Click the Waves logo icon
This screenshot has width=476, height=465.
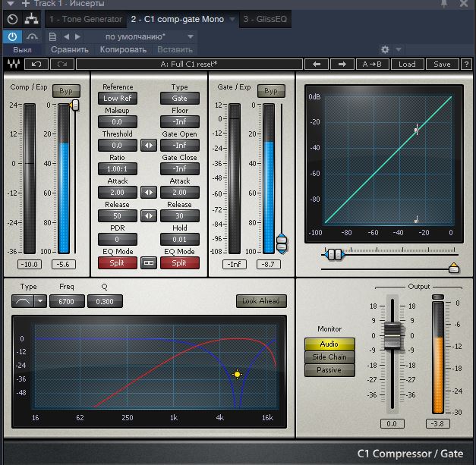[x=14, y=64]
